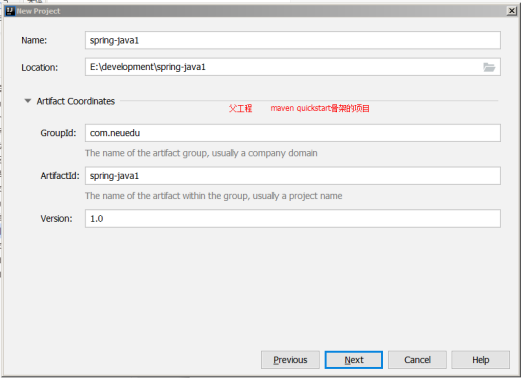Viewport: 521px width, 378px height.
Task: Close the New Project window
Action: (x=511, y=11)
